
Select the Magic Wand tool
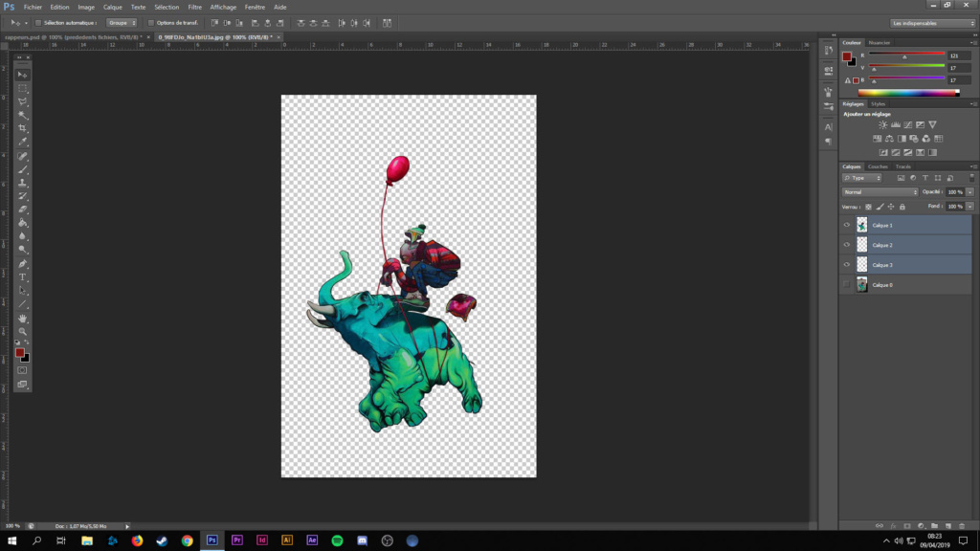23,115
